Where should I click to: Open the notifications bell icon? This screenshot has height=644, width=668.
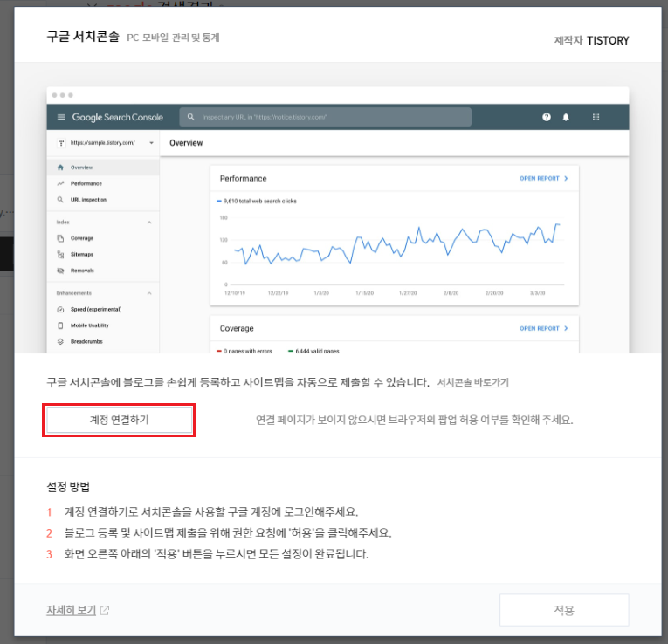click(x=566, y=117)
